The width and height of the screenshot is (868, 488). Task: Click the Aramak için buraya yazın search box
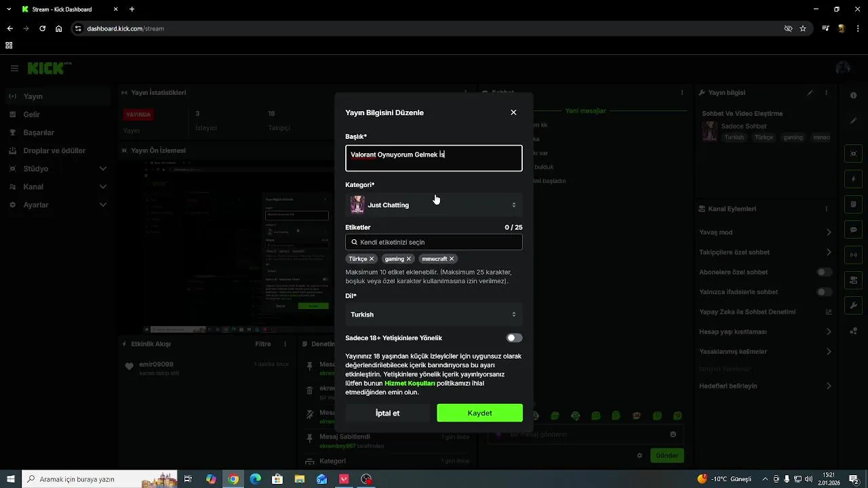(100, 479)
